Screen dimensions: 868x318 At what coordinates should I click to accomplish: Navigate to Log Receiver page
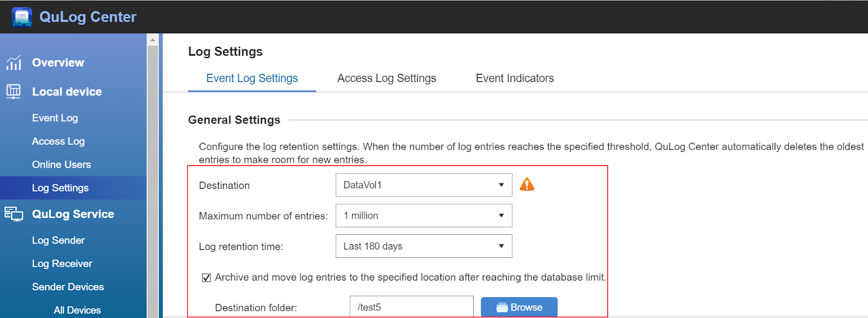pos(62,263)
